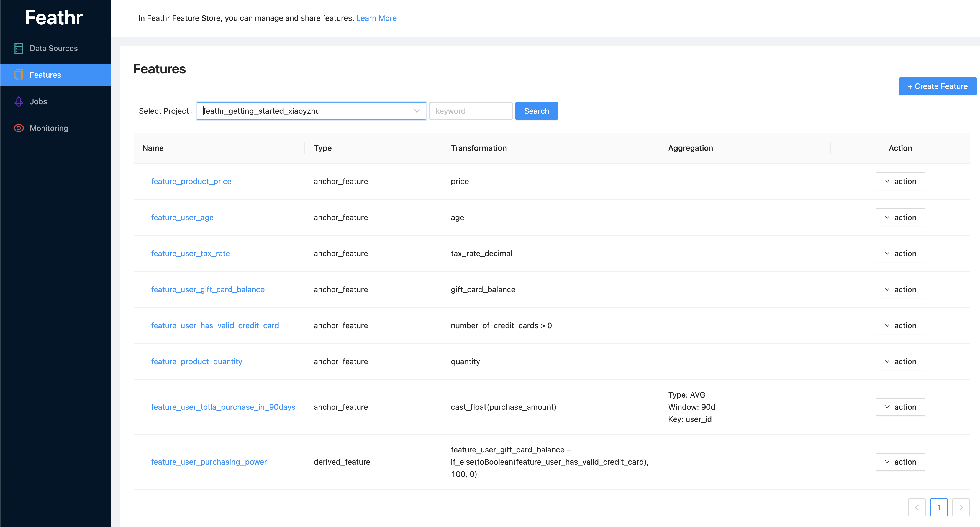Viewport: 980px width, 527px height.
Task: Go to next page arrow
Action: point(961,508)
